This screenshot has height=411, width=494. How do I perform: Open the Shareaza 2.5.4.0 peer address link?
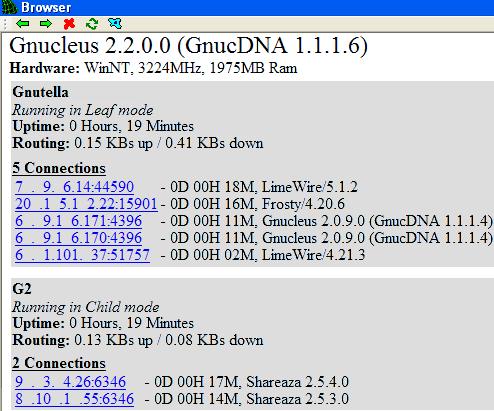tap(70, 382)
